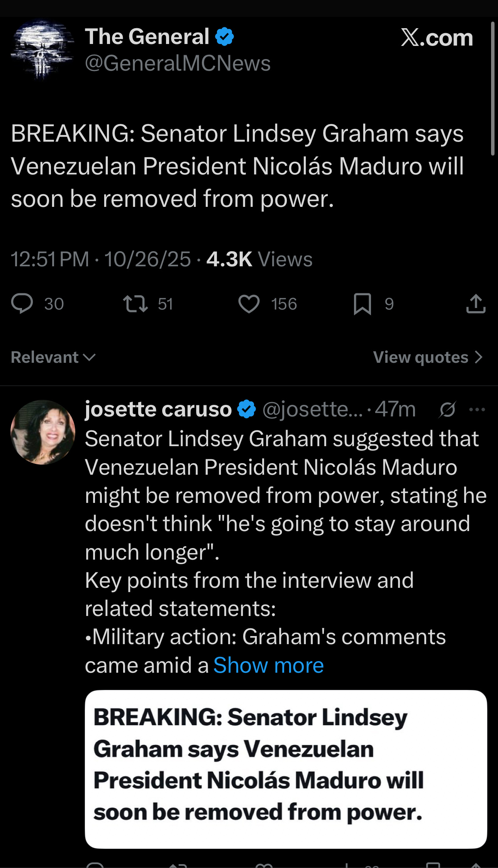This screenshot has width=498, height=868.
Task: Tap the 4.3K Views count
Action: click(259, 259)
